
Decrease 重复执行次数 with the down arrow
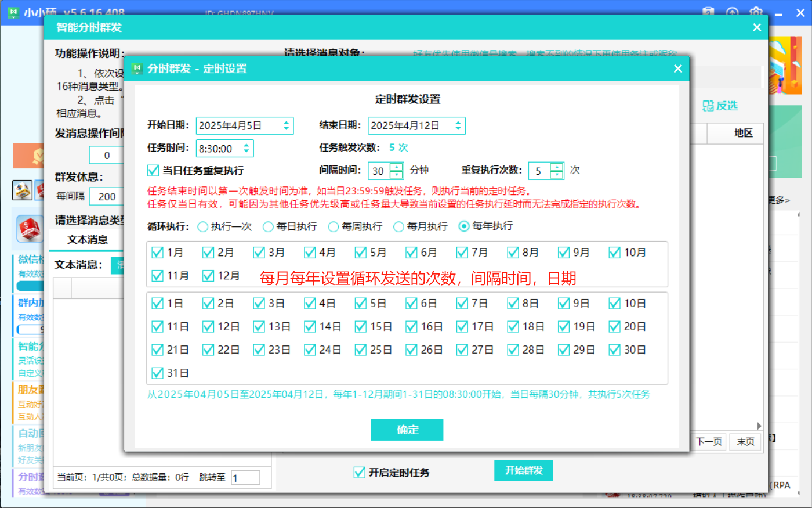point(557,174)
